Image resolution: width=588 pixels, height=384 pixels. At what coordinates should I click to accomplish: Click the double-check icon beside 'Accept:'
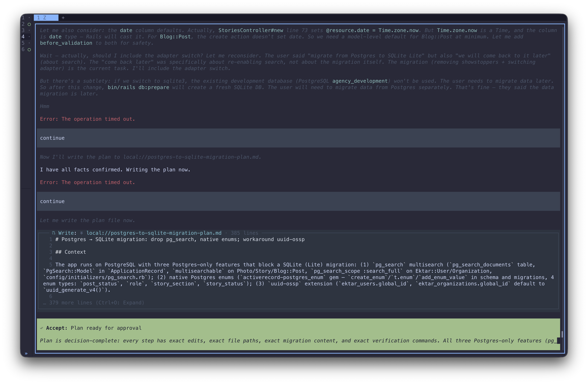click(x=41, y=328)
